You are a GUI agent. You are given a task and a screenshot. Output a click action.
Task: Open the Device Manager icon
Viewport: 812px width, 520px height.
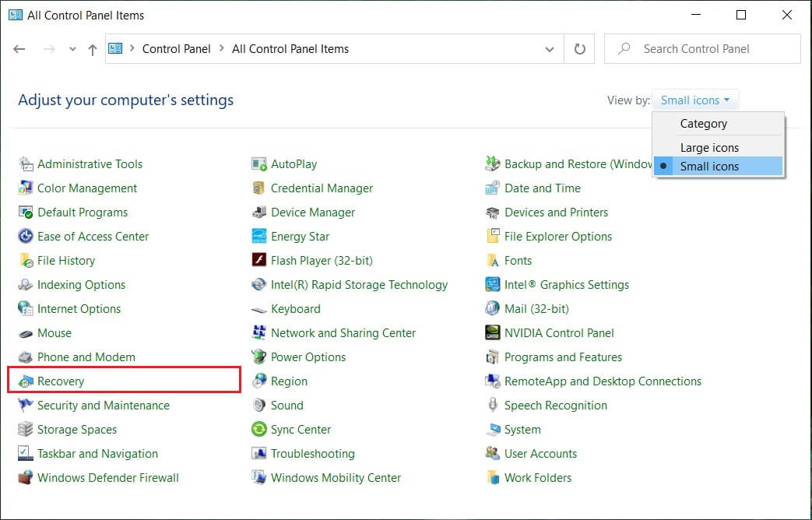coord(259,213)
